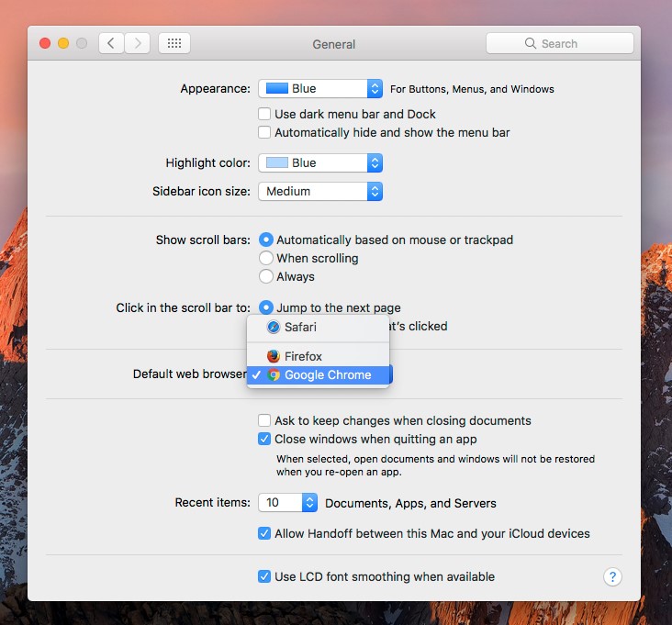
Task: Open the Appearance dropdown
Action: pyautogui.click(x=319, y=89)
